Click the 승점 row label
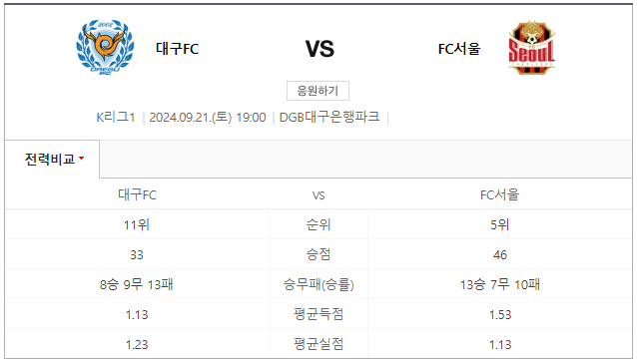This screenshot has width=637, height=364. pyautogui.click(x=318, y=254)
